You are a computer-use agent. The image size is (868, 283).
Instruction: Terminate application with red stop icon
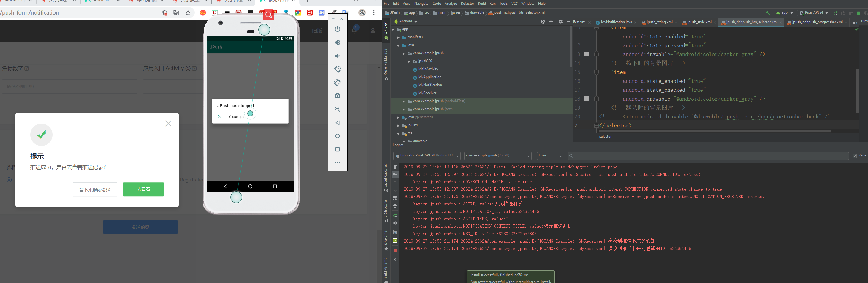(x=395, y=250)
